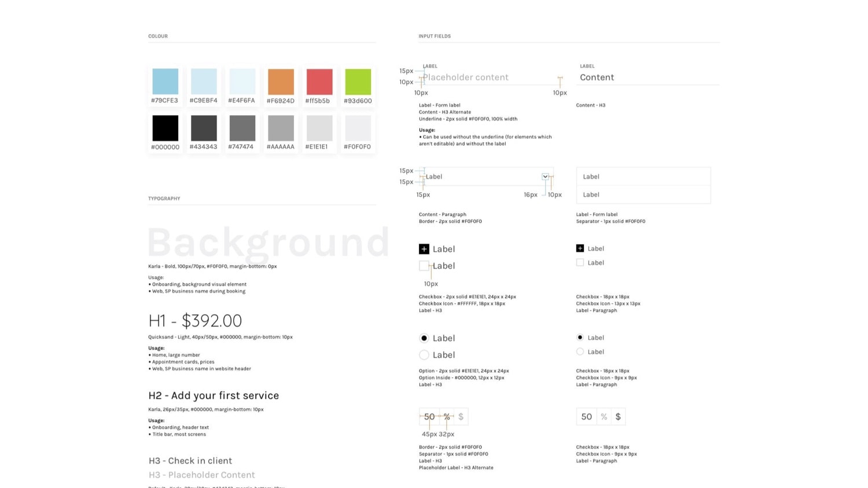Image resolution: width=868 pixels, height=488 pixels.
Task: Select the #F6924D orange swatch
Action: (x=281, y=82)
